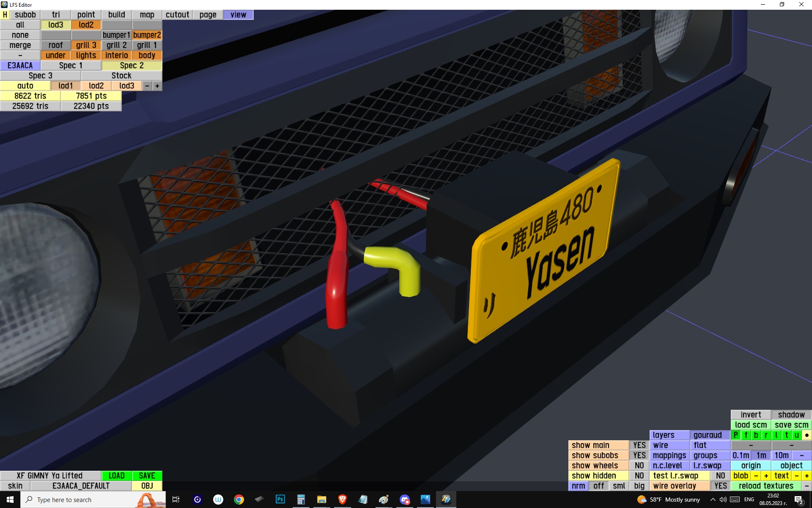The image size is (812, 508).
Task: Toggle wire overlay YES value
Action: pos(720,486)
